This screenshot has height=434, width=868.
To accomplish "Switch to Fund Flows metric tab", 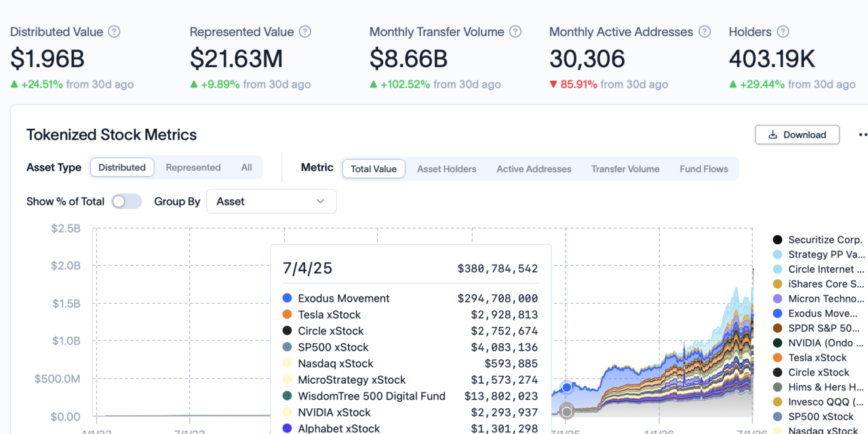I will click(704, 169).
